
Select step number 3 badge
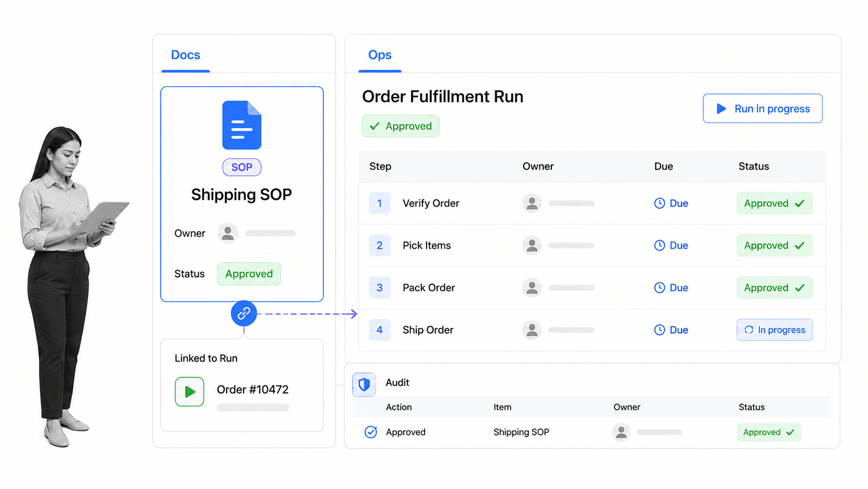[379, 287]
